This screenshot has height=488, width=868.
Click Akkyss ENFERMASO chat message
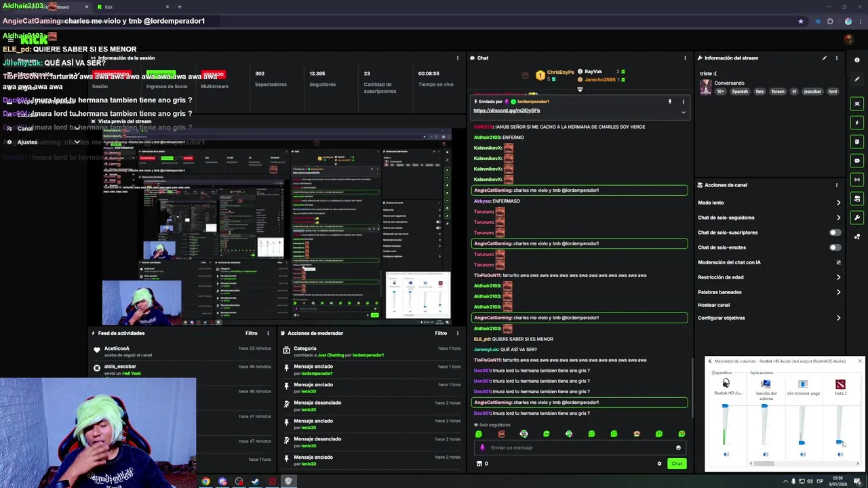click(496, 201)
